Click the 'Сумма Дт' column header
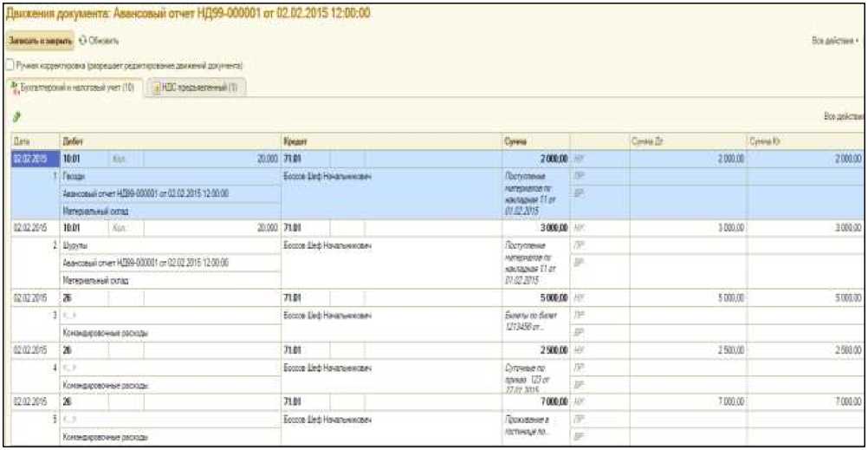 coord(688,142)
